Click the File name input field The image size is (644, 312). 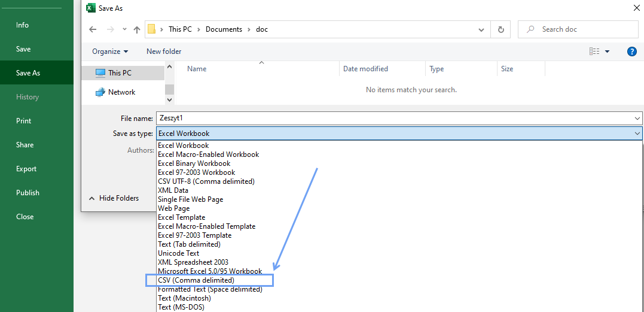[x=395, y=119]
